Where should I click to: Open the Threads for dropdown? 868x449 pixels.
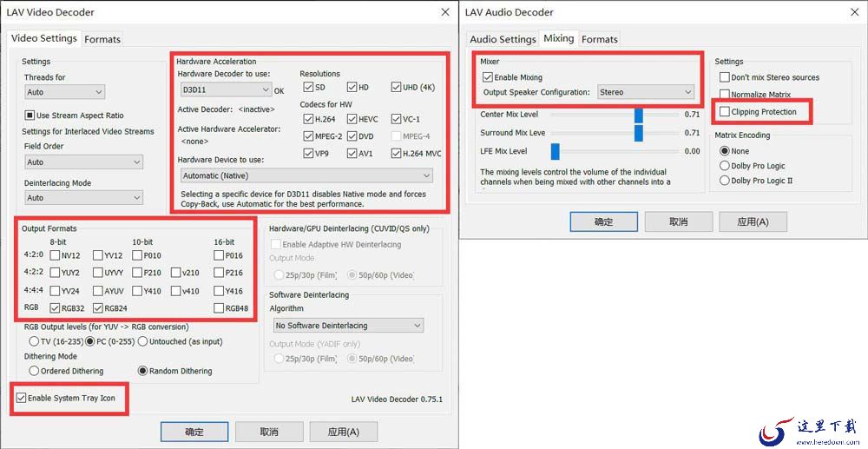pos(65,92)
